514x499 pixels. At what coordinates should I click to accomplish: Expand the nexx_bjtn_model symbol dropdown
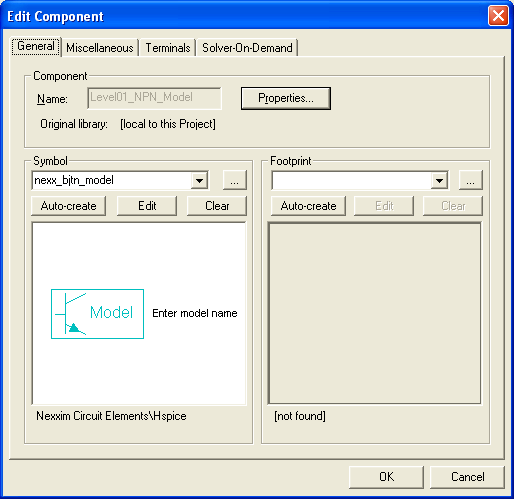coord(200,181)
